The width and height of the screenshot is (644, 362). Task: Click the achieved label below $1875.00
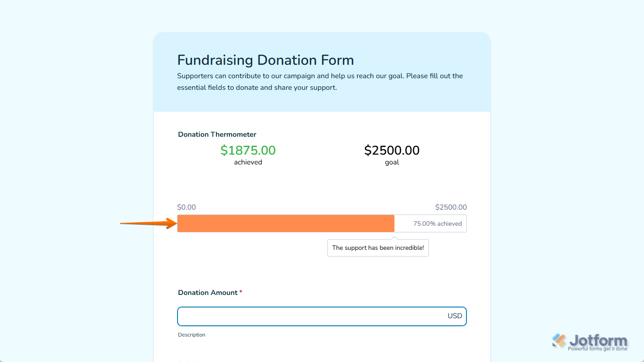point(248,162)
